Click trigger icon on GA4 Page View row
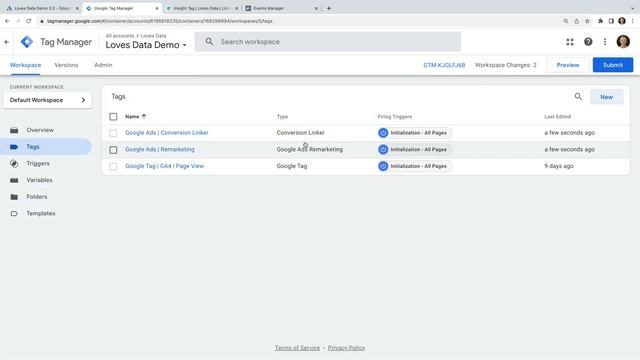This screenshot has height=360, width=640. pyautogui.click(x=383, y=166)
